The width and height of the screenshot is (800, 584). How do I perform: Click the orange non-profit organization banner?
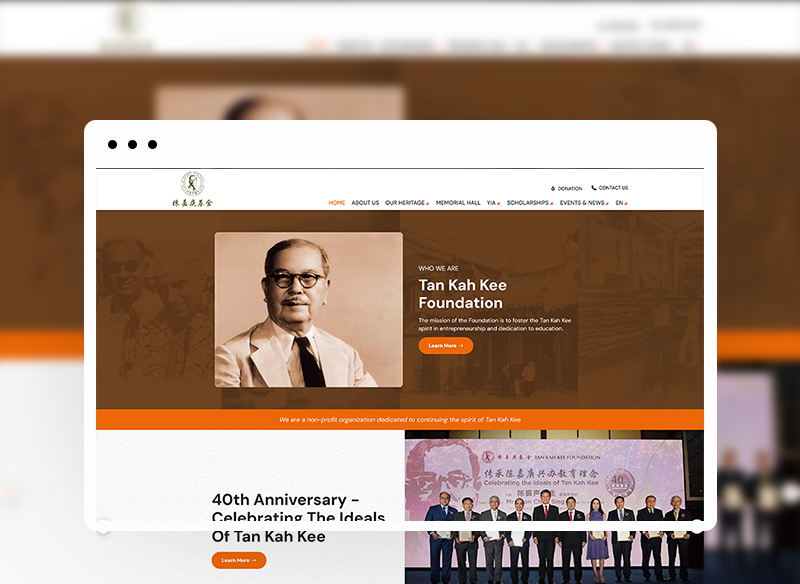[399, 420]
